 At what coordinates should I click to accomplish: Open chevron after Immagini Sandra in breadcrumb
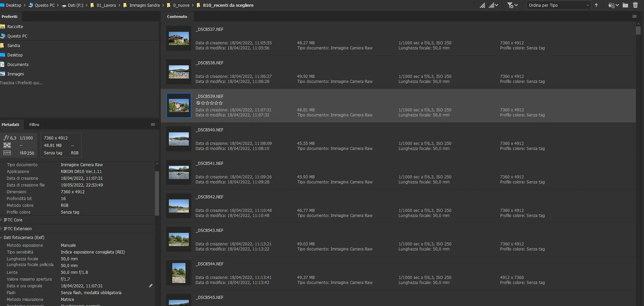click(163, 5)
